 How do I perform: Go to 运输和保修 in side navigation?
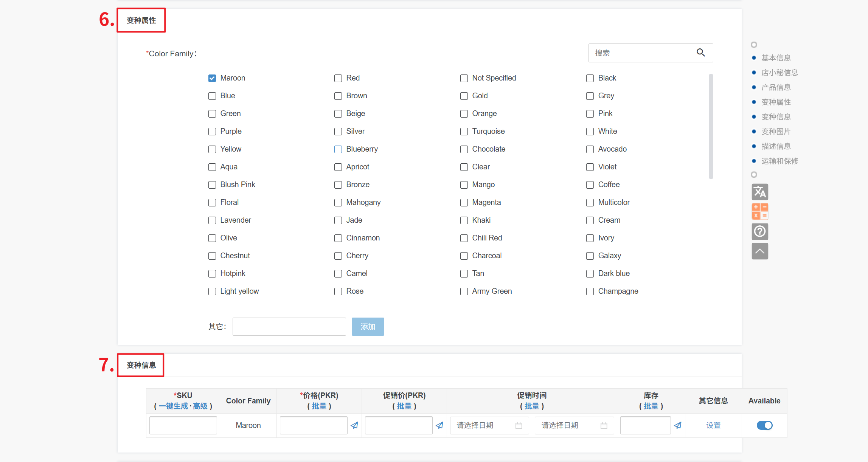coord(779,161)
